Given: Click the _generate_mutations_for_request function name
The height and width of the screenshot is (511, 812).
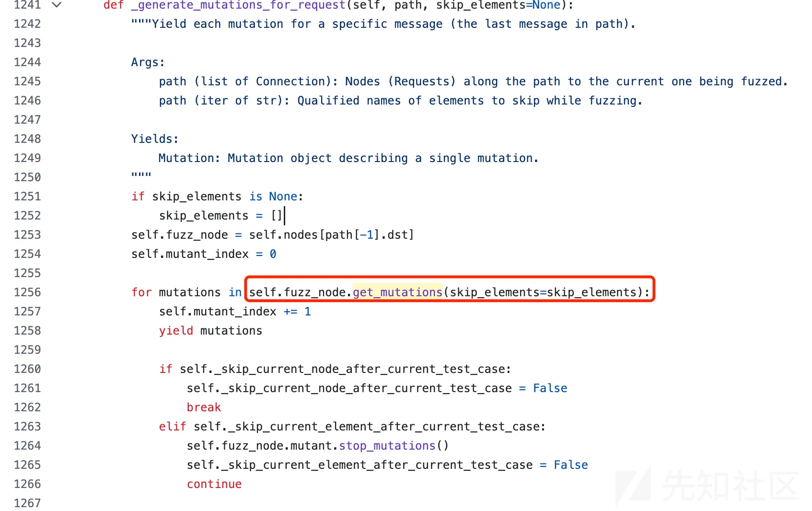Looking at the screenshot, I should 238,5.
